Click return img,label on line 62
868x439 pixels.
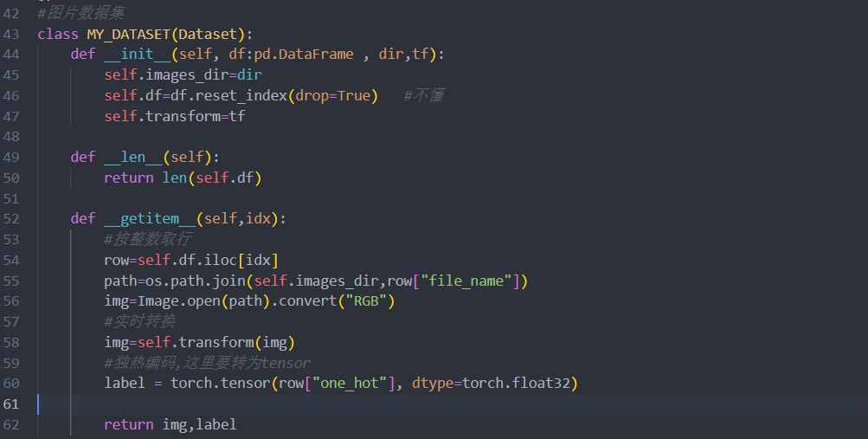pyautogui.click(x=170, y=424)
